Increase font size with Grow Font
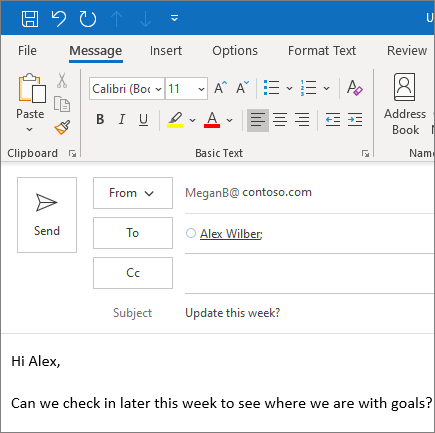This screenshot has height=433, width=435. click(x=220, y=88)
